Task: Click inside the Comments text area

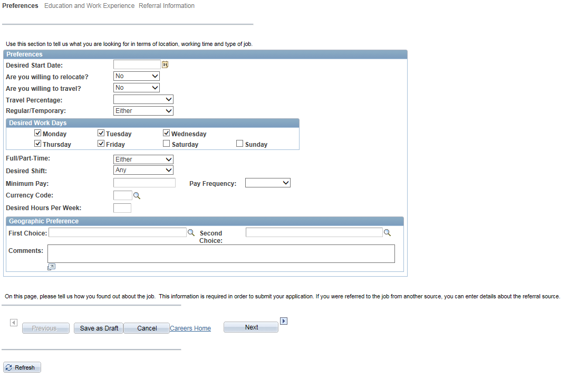Action: (221, 254)
